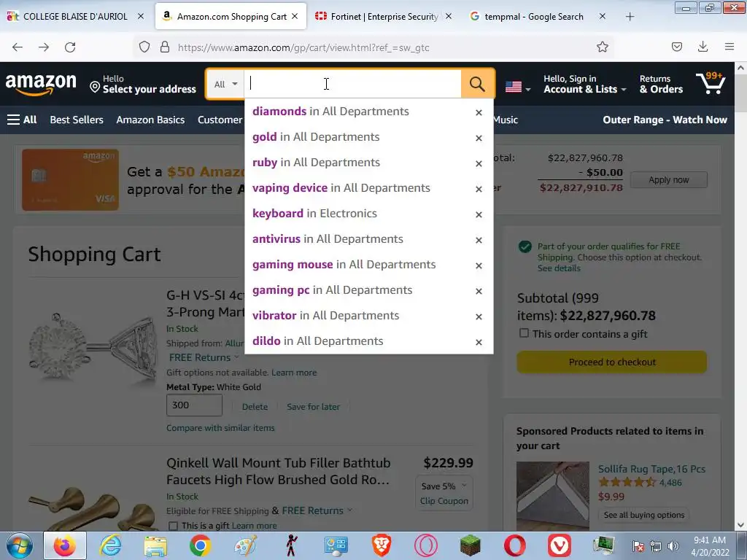
Task: Reload the page with the refresh icon
Action: coord(70,47)
